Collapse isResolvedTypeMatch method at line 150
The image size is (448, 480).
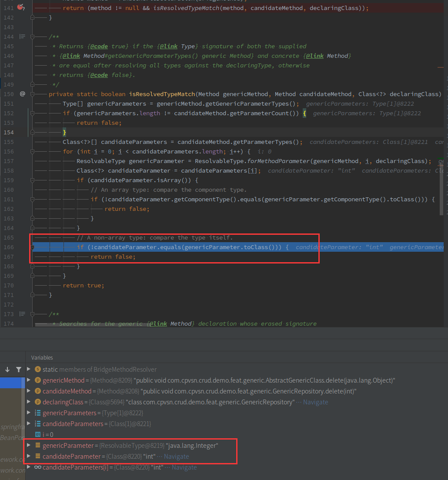coord(32,94)
